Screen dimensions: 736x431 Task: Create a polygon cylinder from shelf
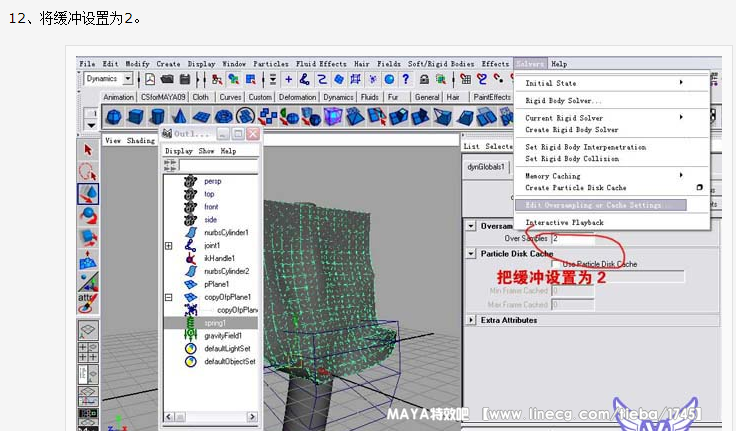157,116
